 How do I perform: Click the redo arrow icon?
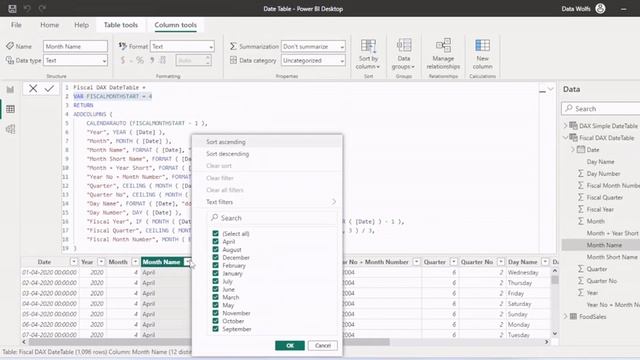(x=42, y=8)
